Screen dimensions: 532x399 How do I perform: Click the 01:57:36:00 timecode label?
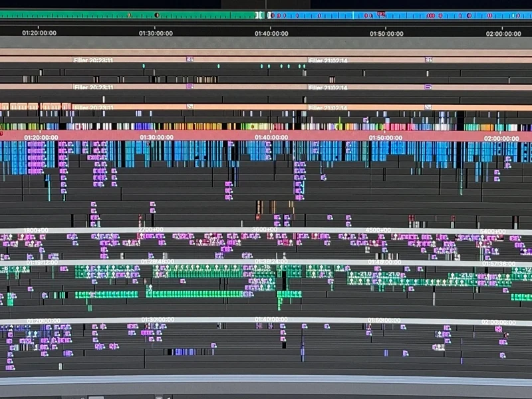coord(499,263)
